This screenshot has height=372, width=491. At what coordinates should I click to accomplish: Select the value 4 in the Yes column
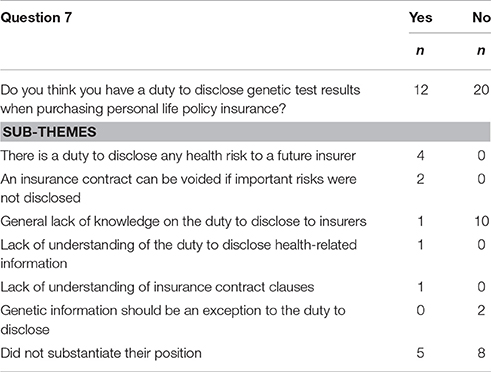point(421,156)
